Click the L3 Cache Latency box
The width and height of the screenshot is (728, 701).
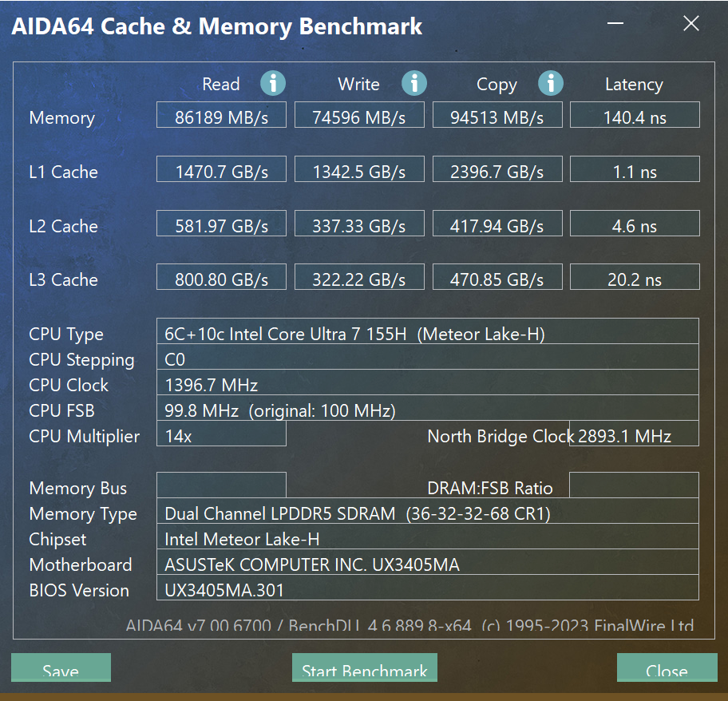(x=635, y=279)
